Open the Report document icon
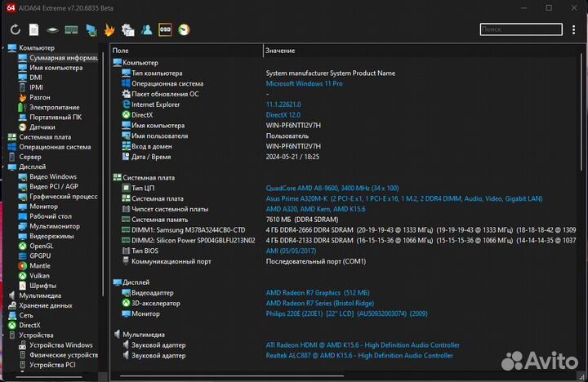 point(34,29)
